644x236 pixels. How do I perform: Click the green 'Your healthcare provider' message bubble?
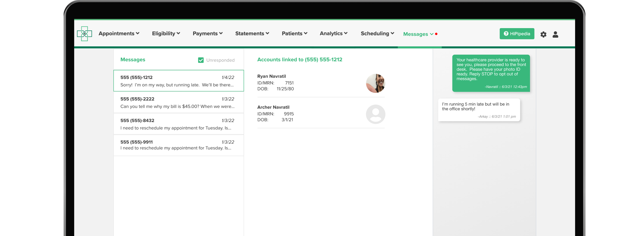[x=491, y=73]
